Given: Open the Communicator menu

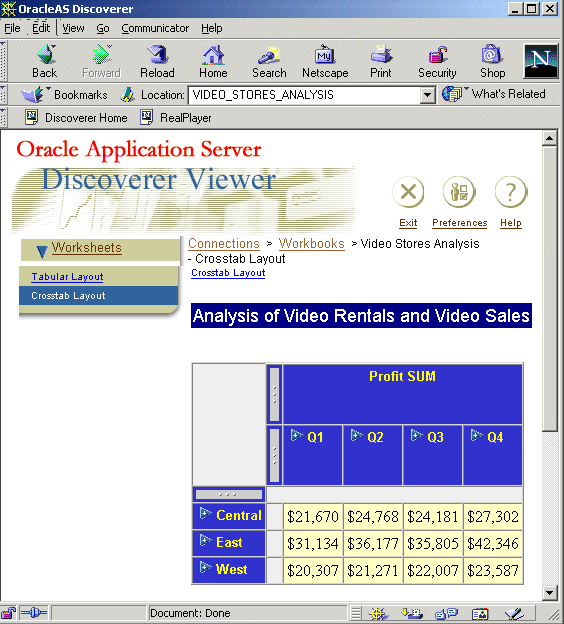Looking at the screenshot, I should (155, 28).
